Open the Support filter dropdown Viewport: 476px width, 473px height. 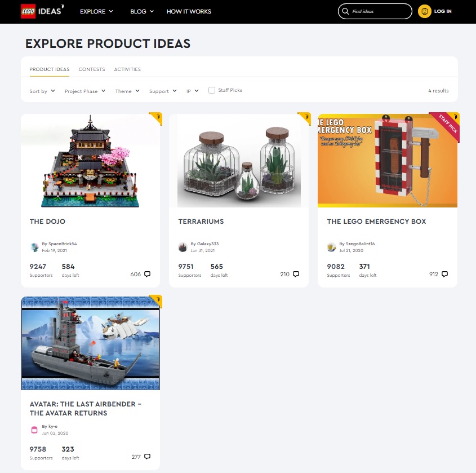pyautogui.click(x=163, y=91)
